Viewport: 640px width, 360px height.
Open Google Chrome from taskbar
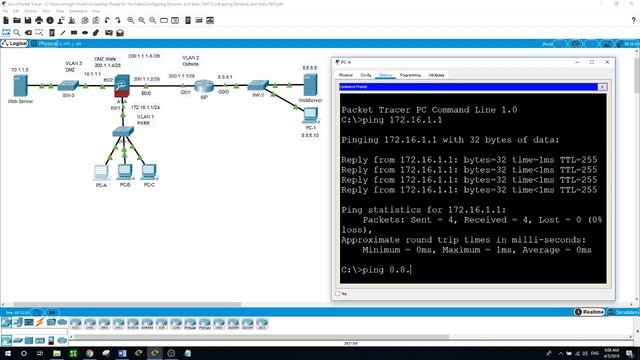tap(89, 353)
